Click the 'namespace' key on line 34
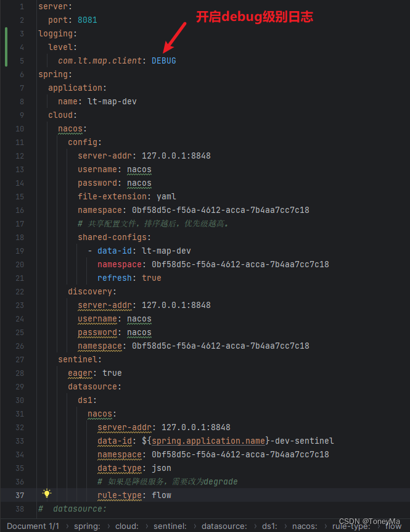The height and width of the screenshot is (532, 410). coord(119,454)
